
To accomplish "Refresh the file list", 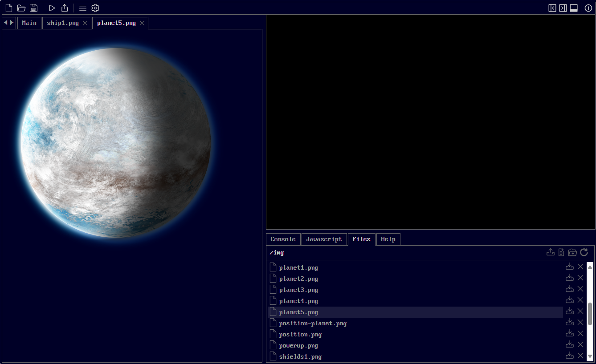I will coord(584,252).
